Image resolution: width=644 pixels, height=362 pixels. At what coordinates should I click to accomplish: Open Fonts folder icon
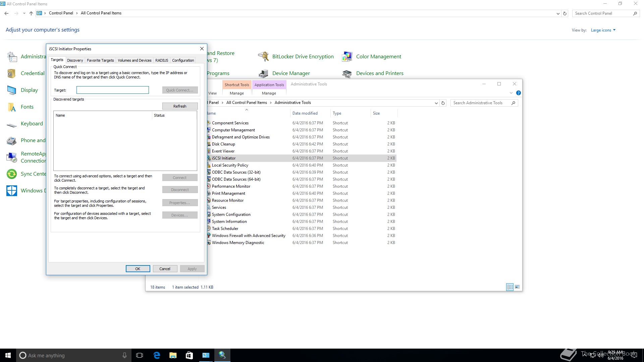12,107
